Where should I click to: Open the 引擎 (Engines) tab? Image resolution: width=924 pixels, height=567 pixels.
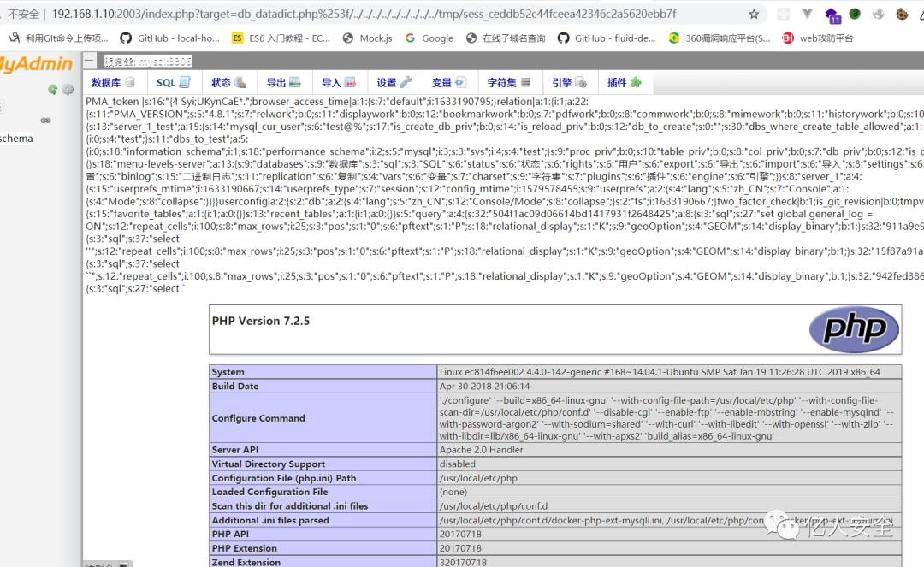[569, 83]
